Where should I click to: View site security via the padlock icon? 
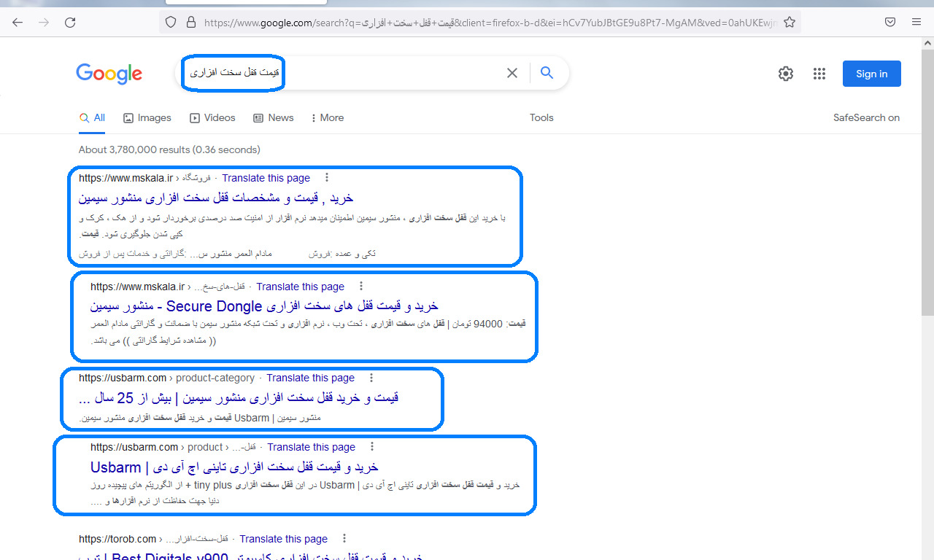pyautogui.click(x=191, y=23)
